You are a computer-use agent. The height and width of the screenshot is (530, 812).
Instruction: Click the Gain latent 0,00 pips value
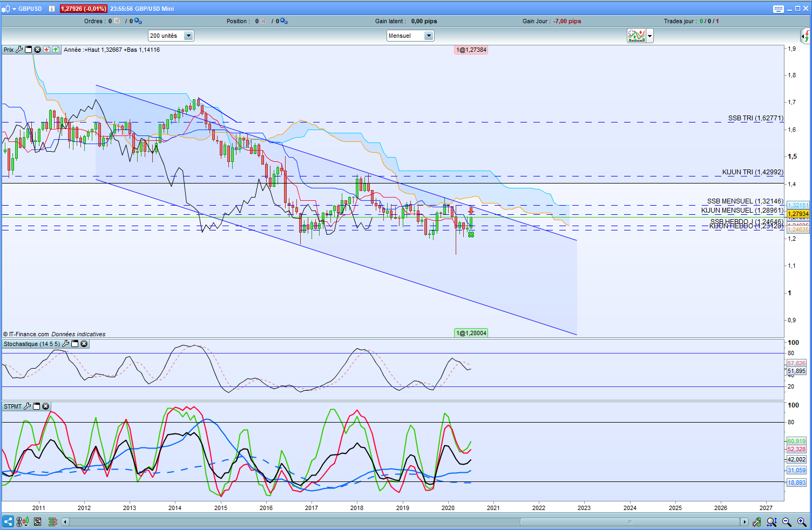(424, 21)
